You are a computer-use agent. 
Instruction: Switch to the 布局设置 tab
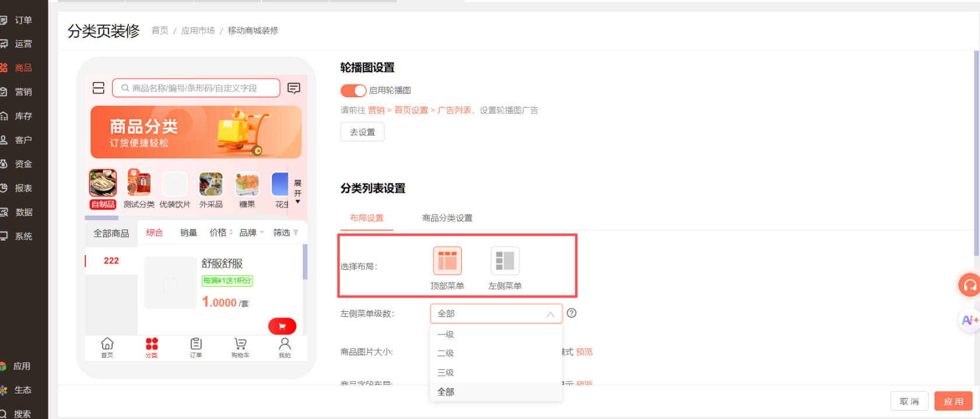[367, 218]
